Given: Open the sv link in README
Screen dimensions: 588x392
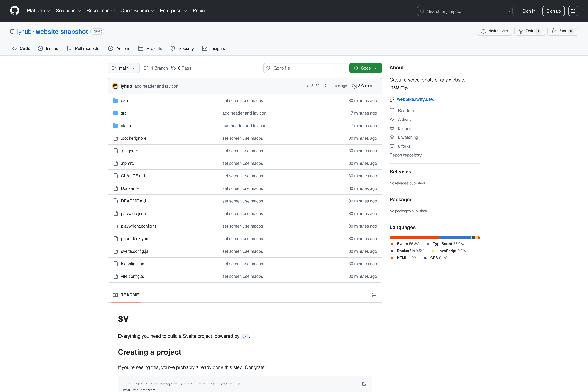Looking at the screenshot, I should 245,337.
